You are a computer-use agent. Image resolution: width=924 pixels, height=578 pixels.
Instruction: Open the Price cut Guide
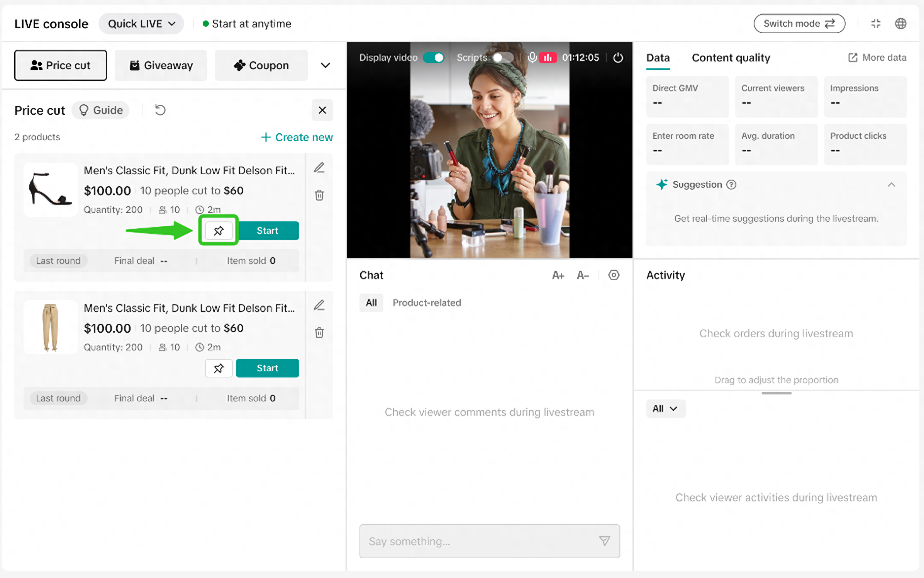point(100,110)
